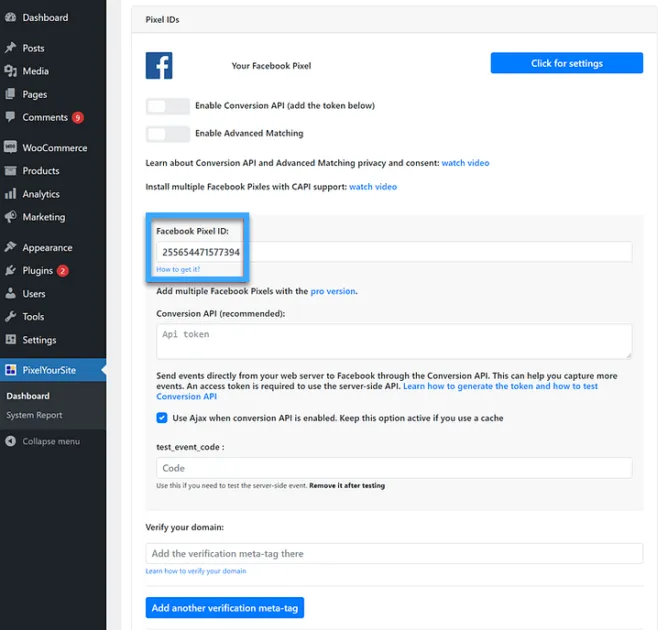Click the Analytics bar chart icon
Screen dimensions: 668x630
pyautogui.click(x=10, y=194)
